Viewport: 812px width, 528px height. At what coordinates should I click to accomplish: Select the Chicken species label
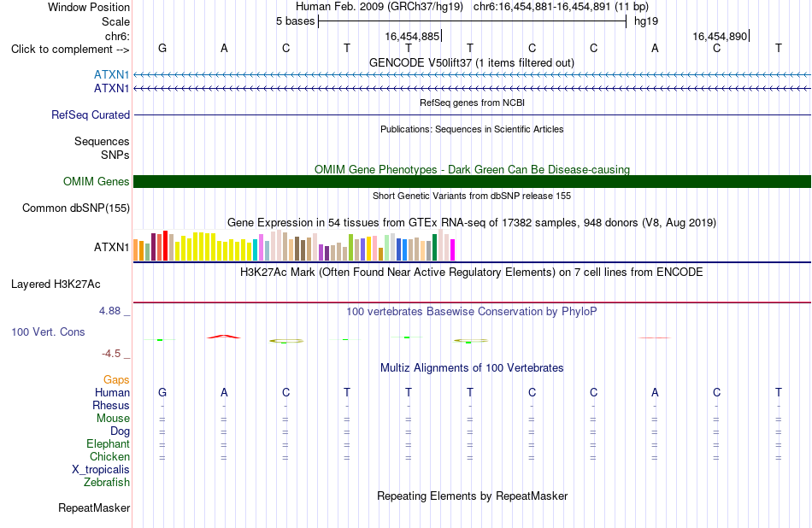click(x=109, y=456)
